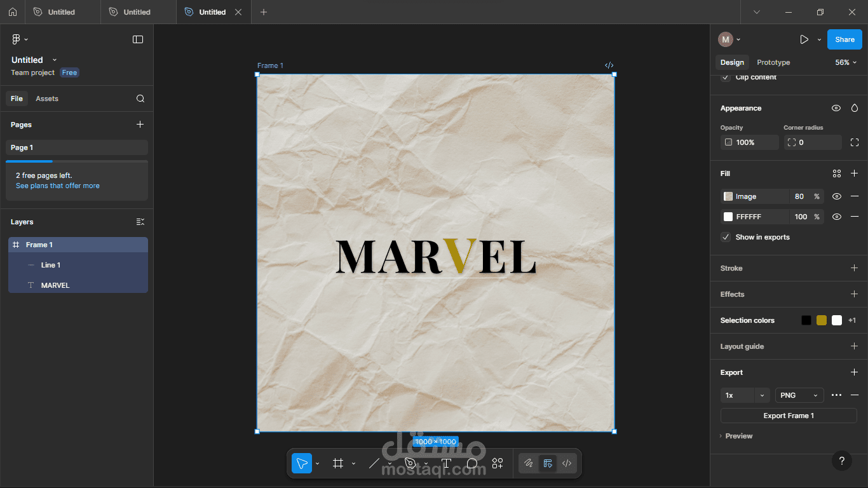
Task: Open the Actions tool in the toolbar
Action: tap(498, 463)
